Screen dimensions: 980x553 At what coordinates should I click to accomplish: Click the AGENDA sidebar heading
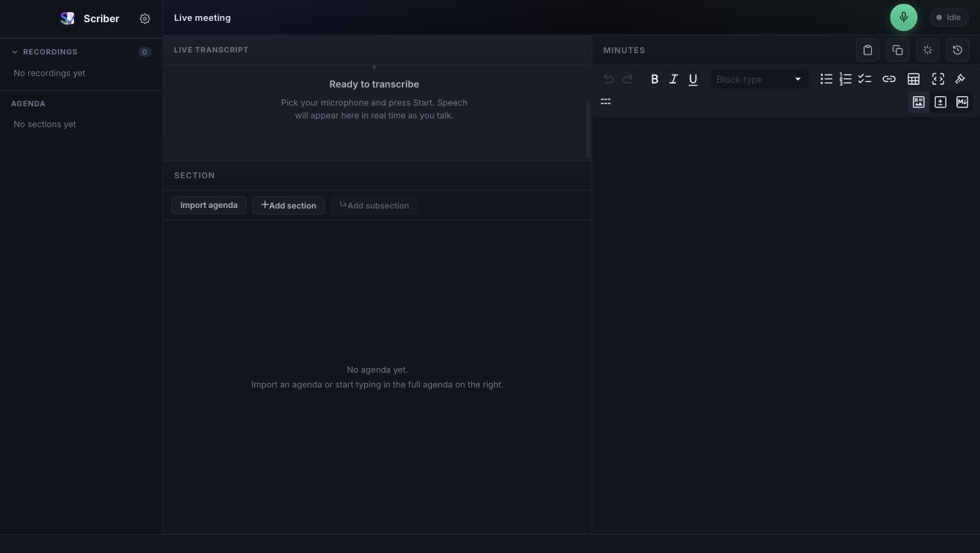(28, 104)
